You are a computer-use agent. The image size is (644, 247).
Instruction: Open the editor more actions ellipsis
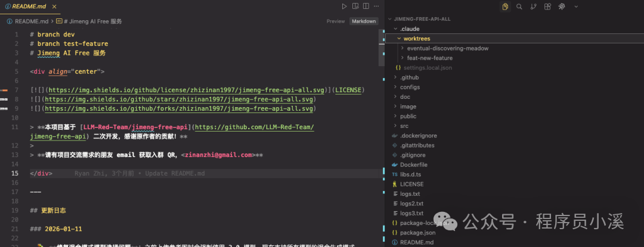376,6
